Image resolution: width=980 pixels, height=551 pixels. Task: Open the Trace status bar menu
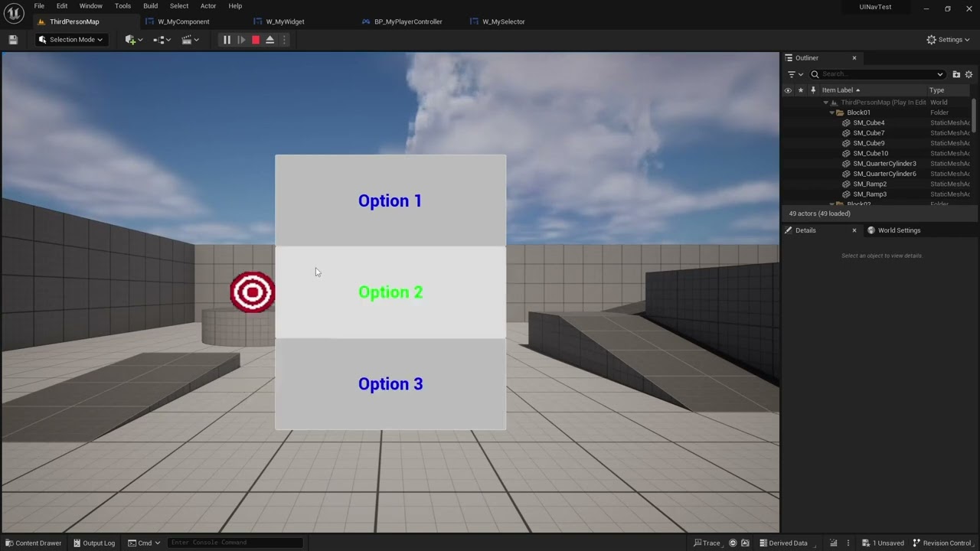pos(707,543)
